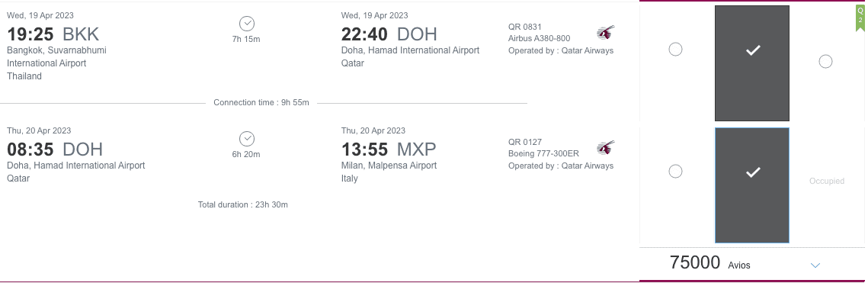Viewport: 868px width, 283px height.
Task: Click the Connection time 9h 55m label
Action: tap(261, 102)
